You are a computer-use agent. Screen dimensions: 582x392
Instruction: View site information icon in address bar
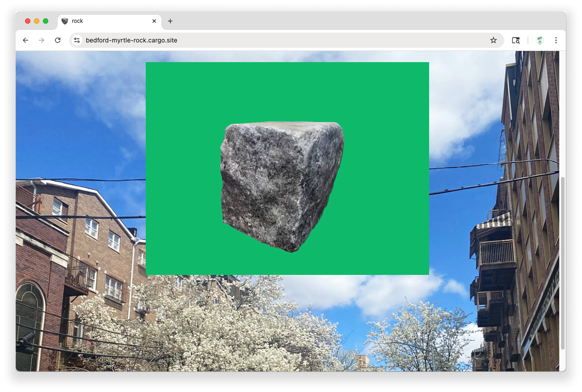[x=77, y=40]
